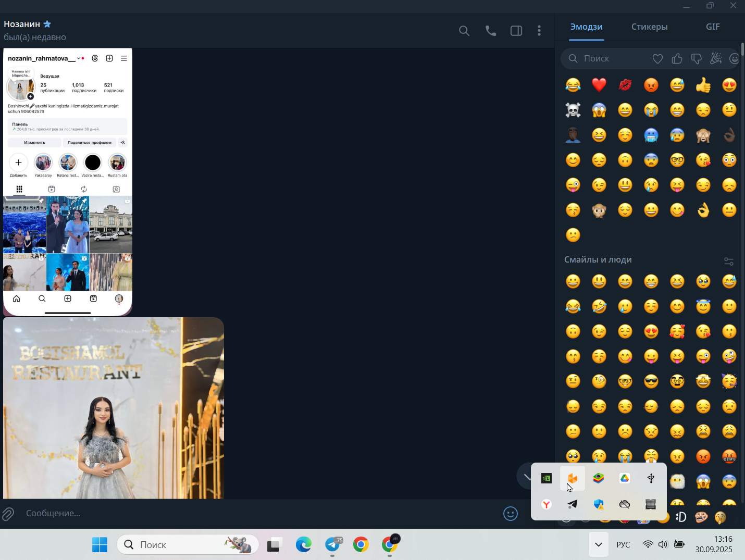Open the volume control in the system tray

(x=663, y=544)
